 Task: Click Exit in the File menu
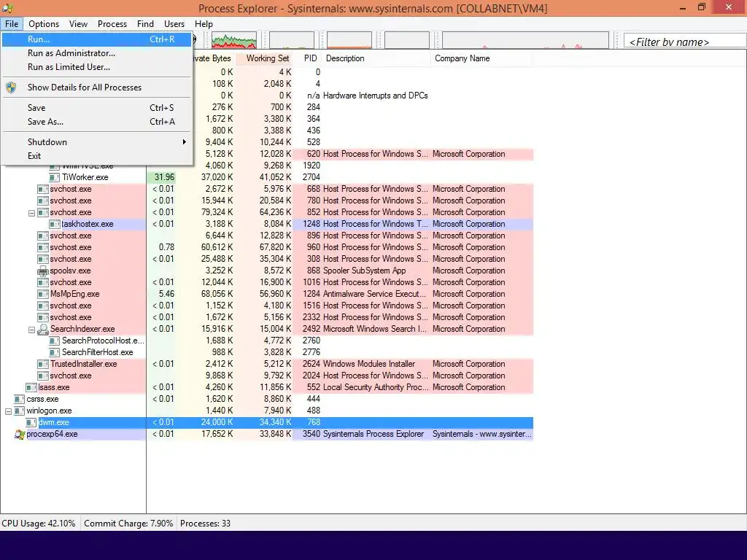pyautogui.click(x=97, y=156)
